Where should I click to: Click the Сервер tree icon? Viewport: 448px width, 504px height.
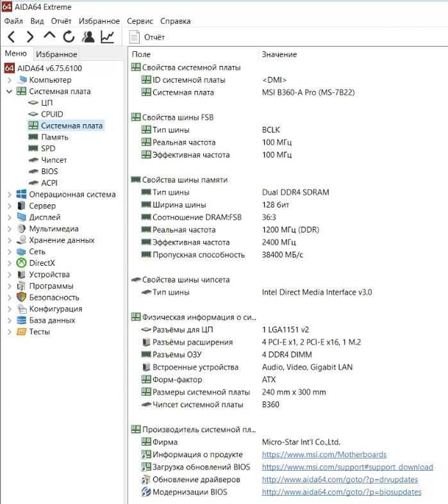[x=21, y=206]
